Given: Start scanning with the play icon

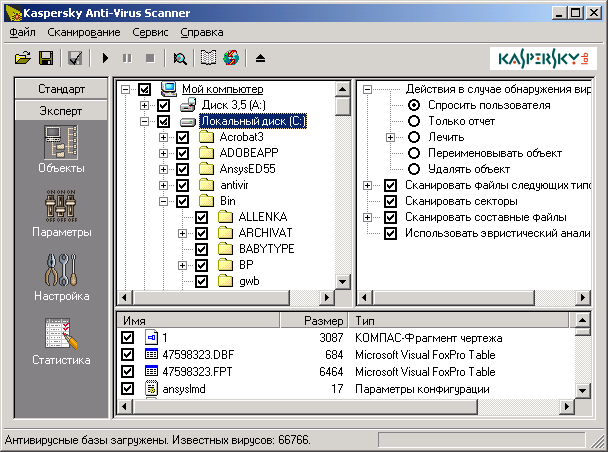Looking at the screenshot, I should [x=105, y=59].
